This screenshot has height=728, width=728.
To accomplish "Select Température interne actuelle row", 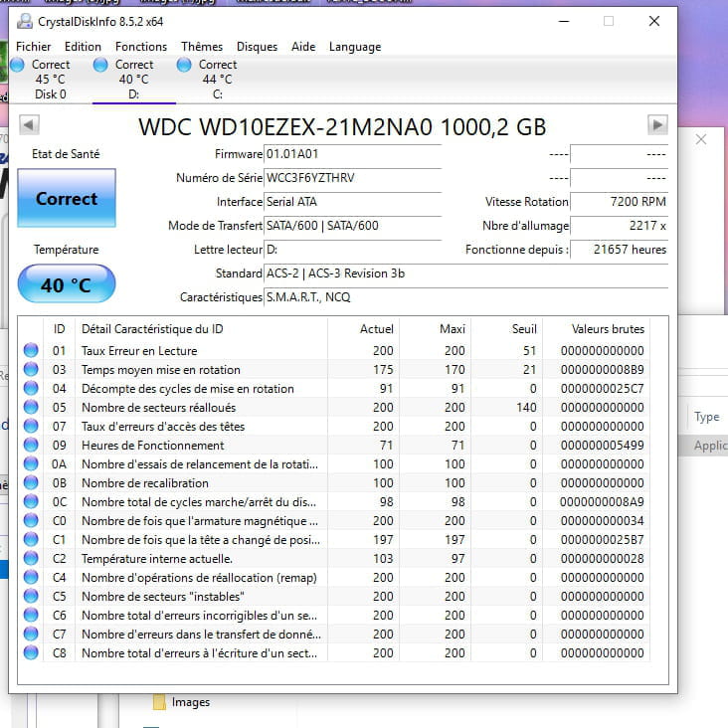I will tap(334, 559).
